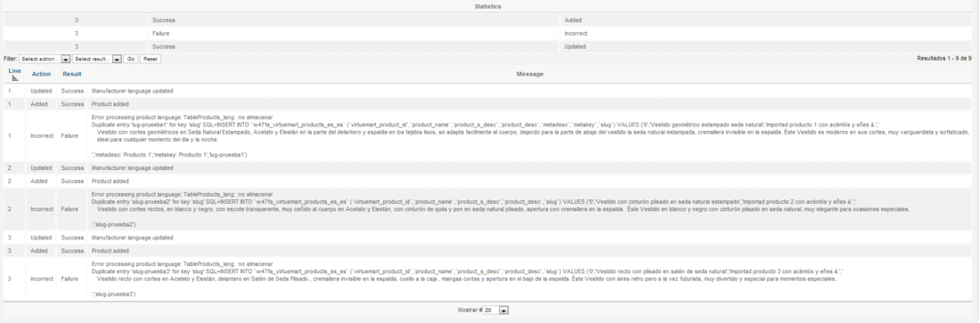Click line 3 'Manufacturer language updated' message
This screenshot has height=323, width=980.
(132, 238)
